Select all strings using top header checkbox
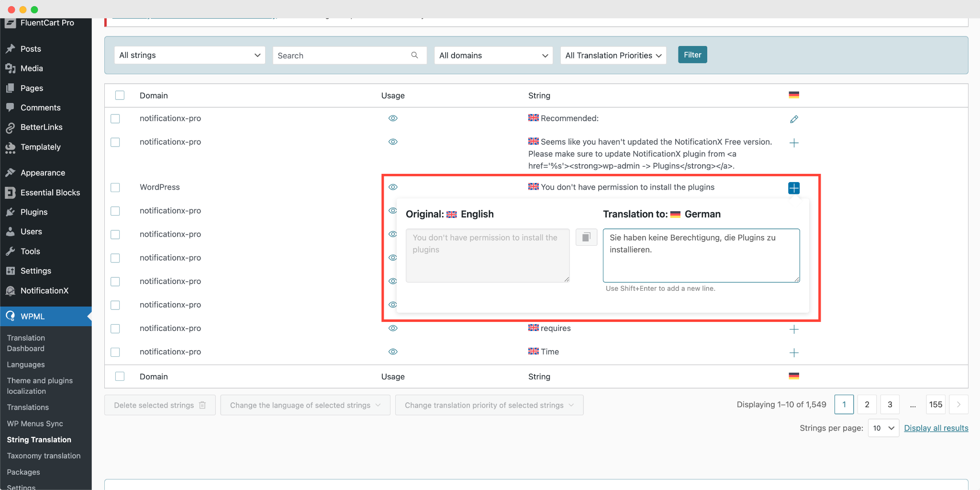 point(120,95)
